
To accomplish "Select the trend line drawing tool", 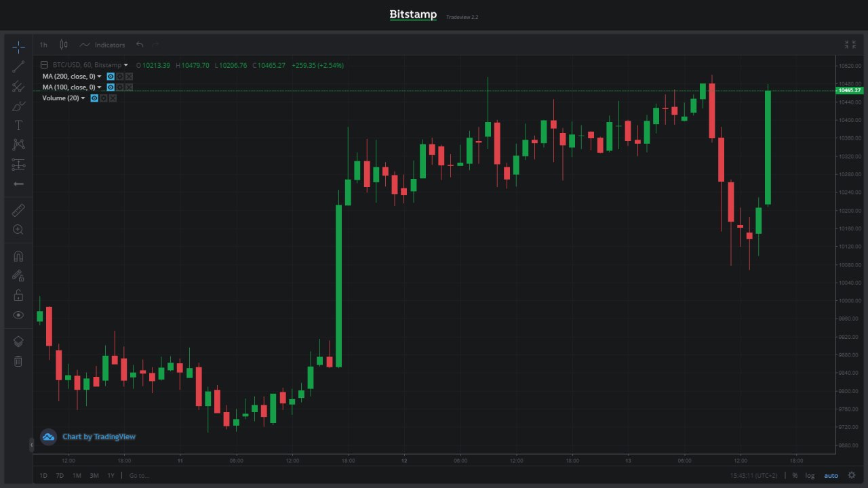I will (18, 66).
